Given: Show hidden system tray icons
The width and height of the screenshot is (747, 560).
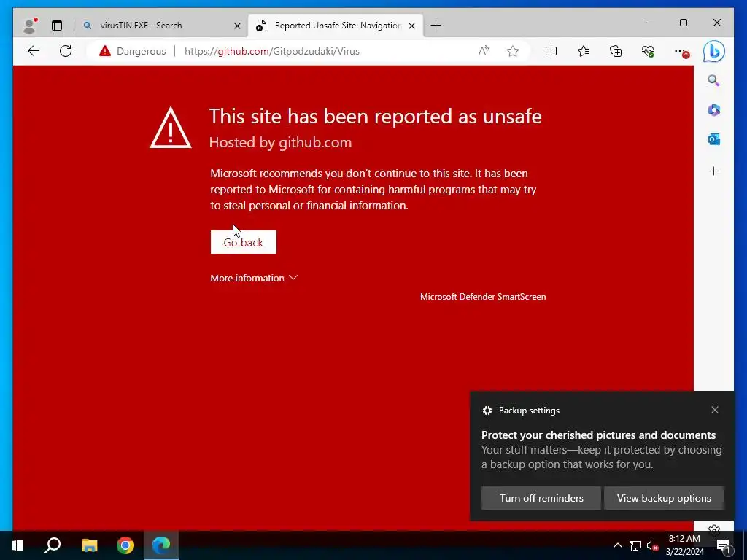Looking at the screenshot, I should tap(617, 545).
